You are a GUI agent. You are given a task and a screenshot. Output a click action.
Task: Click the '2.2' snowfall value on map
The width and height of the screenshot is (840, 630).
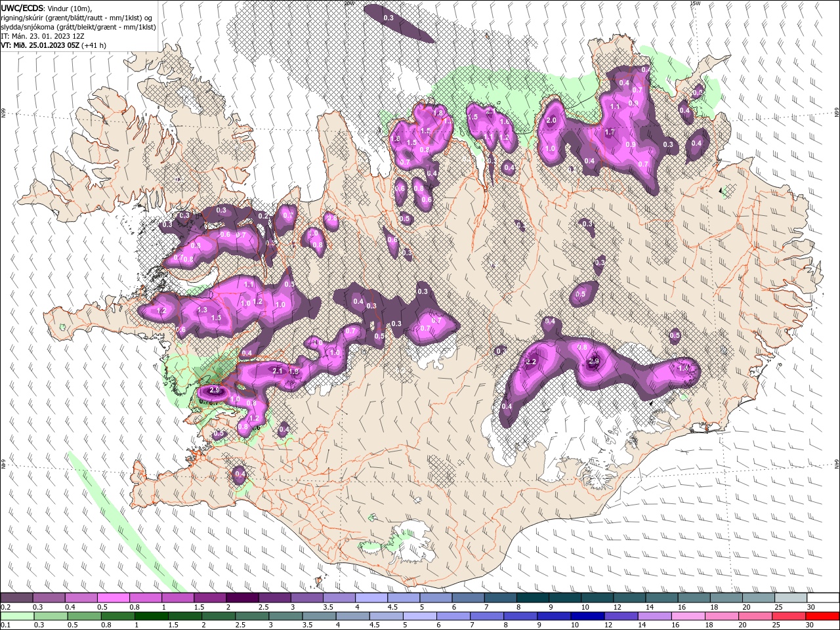coord(532,362)
